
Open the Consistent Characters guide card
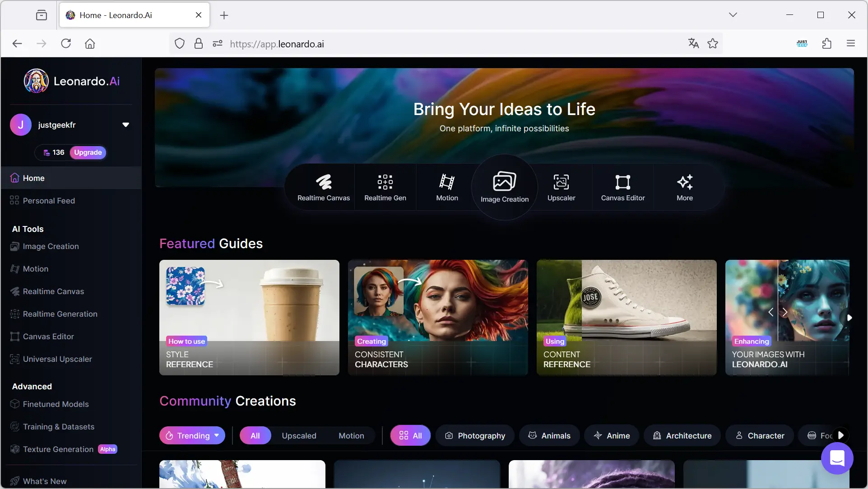pos(438,317)
